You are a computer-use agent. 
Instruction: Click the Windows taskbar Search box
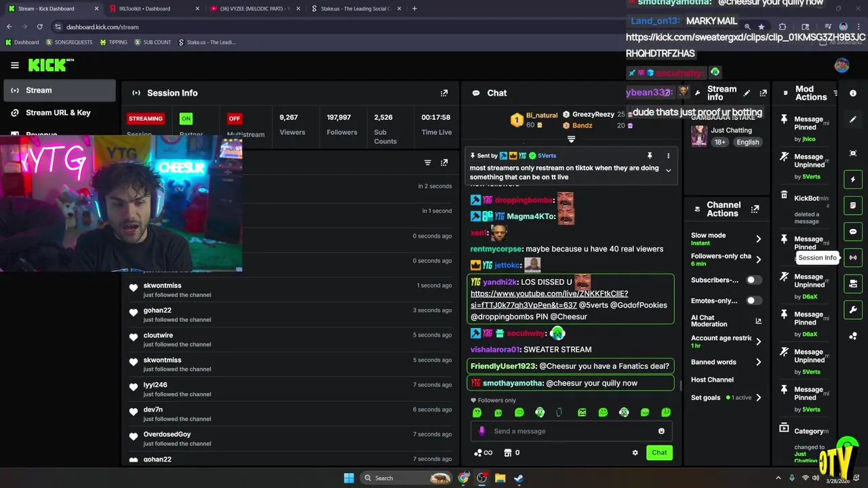coord(406,478)
